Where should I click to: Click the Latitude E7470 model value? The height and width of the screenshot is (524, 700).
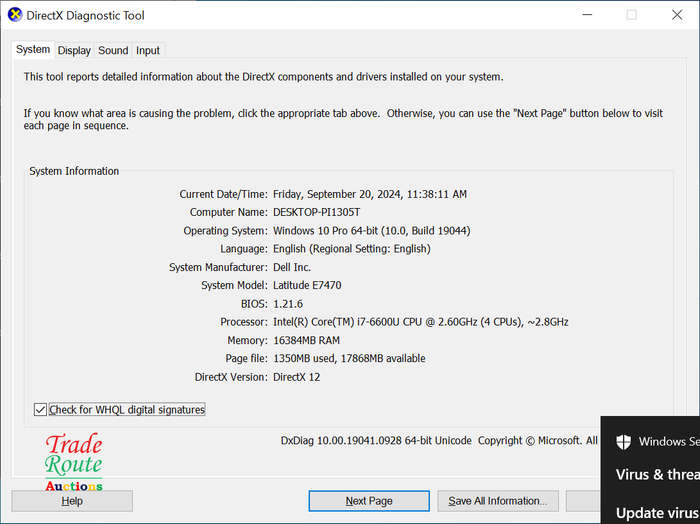pyautogui.click(x=307, y=285)
